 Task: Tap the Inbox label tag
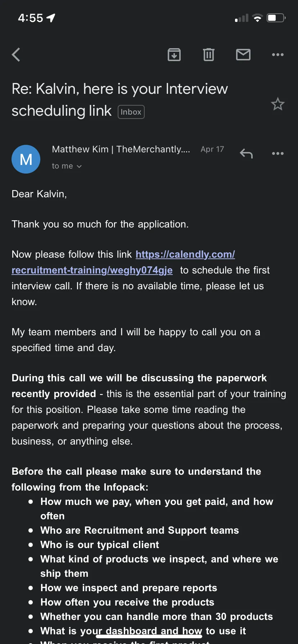(x=131, y=112)
